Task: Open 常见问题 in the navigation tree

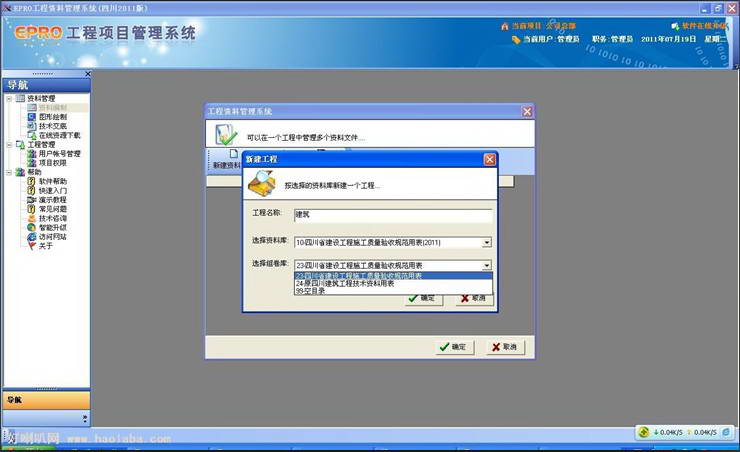Action: [52, 209]
